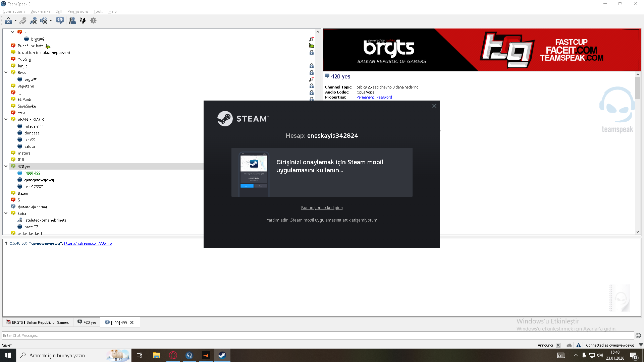Select the фамилија запад channel
This screenshot has height=362, width=644.
coord(32,207)
